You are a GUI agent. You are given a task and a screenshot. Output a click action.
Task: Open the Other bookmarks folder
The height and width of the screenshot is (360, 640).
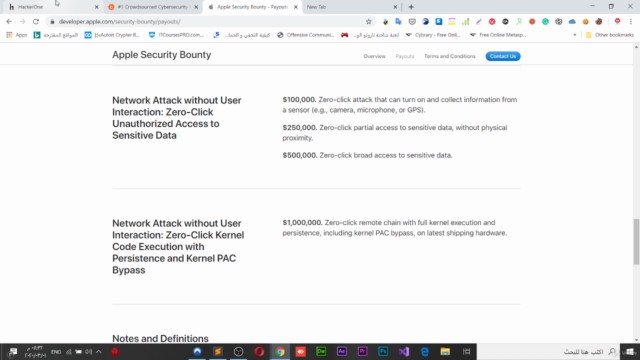(x=610, y=35)
